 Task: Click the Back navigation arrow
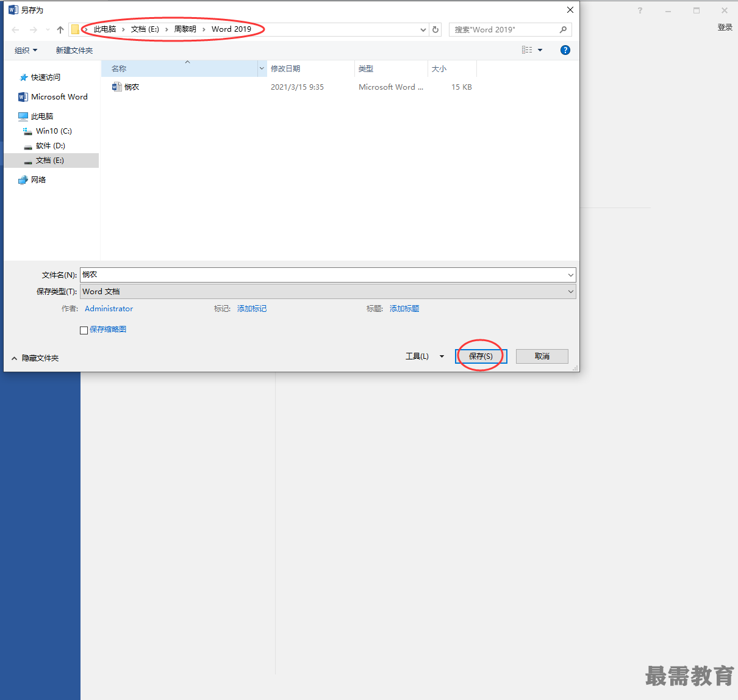tap(16, 29)
